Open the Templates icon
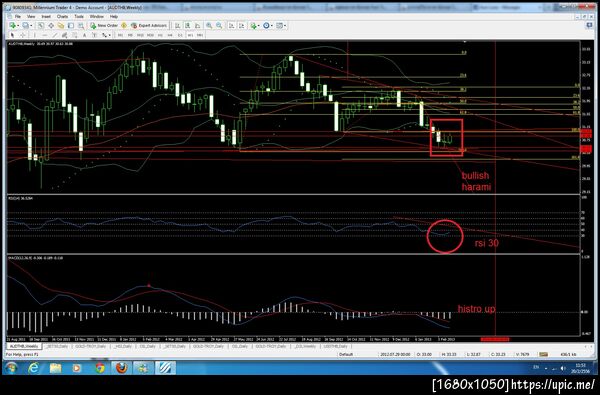Viewport: 600px width, 395px height. click(x=279, y=26)
